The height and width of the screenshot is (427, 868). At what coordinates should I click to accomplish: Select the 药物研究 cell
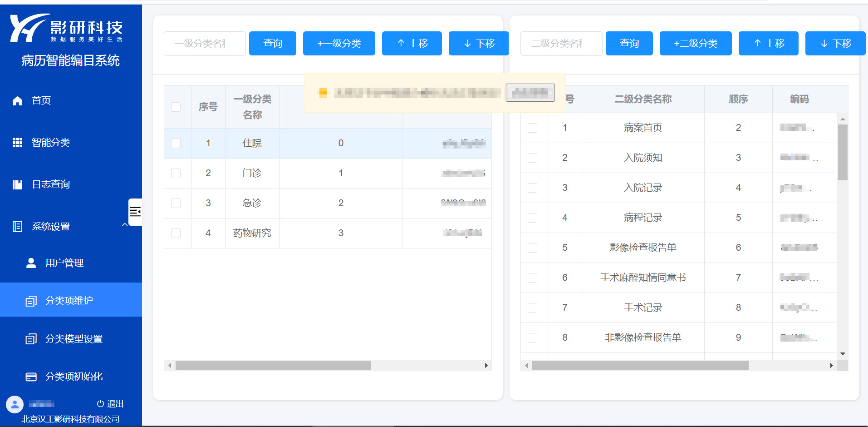pyautogui.click(x=252, y=233)
